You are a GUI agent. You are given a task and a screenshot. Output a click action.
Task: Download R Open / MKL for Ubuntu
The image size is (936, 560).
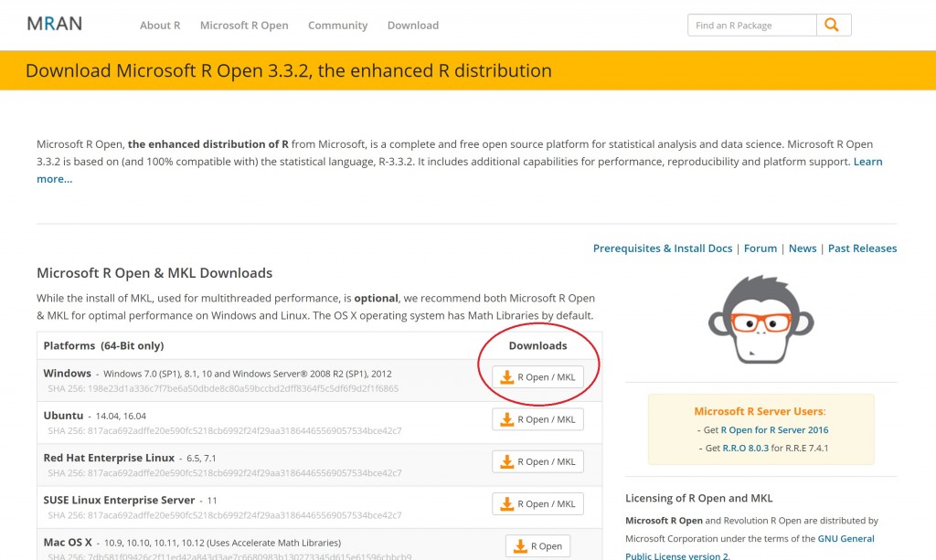tap(537, 419)
